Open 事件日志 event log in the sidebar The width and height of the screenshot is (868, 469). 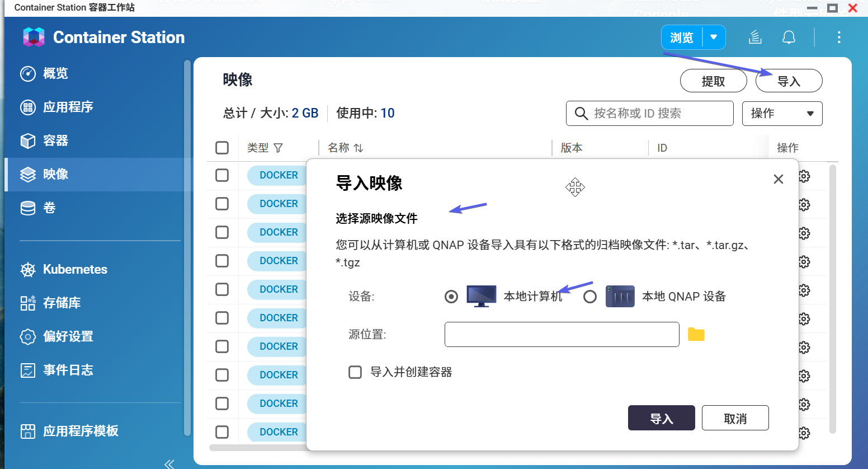point(56,370)
